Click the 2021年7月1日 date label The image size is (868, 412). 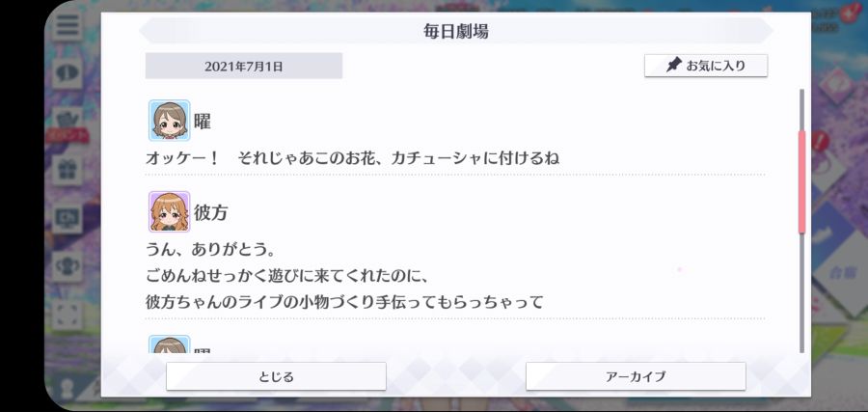(x=244, y=67)
